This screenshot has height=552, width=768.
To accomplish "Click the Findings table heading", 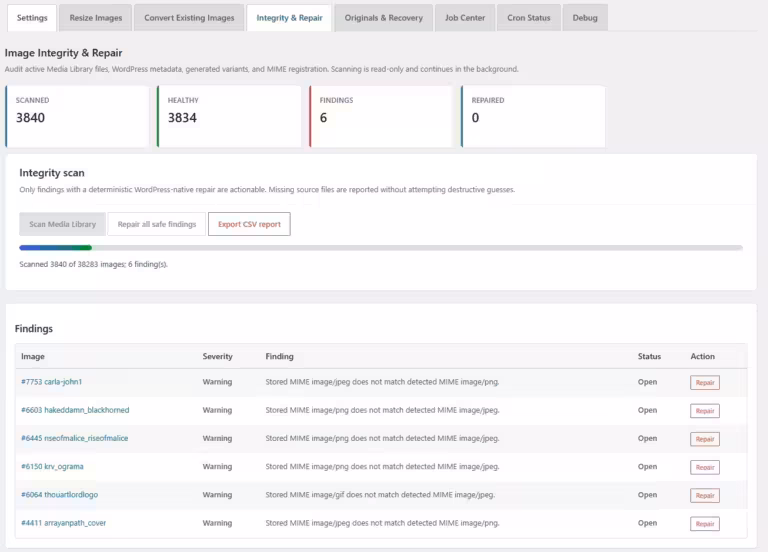I will (34, 329).
